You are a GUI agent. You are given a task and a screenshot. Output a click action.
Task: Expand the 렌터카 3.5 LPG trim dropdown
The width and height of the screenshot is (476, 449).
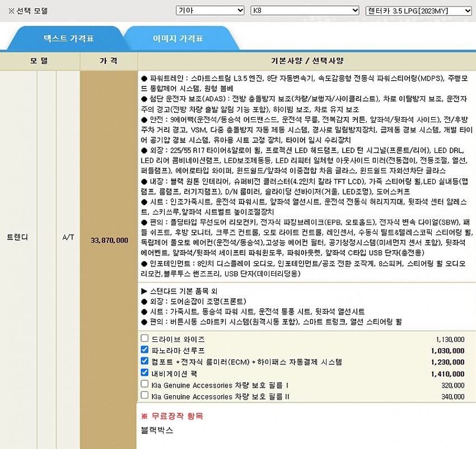(x=418, y=11)
